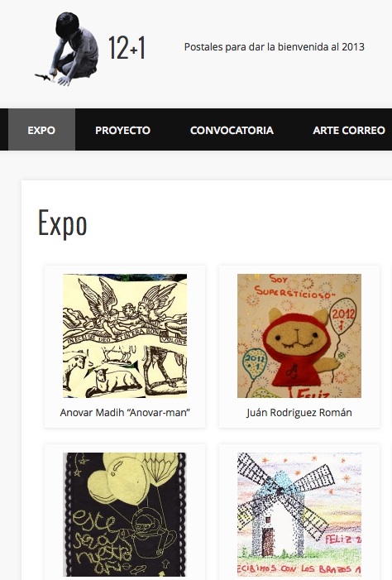The image size is (392, 580).
Task: Open the red-hooded cat postcard thumbnail
Action: pos(299,336)
